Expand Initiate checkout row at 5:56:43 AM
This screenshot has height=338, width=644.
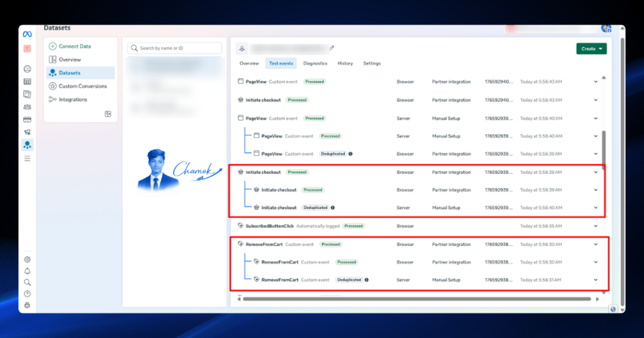596,100
